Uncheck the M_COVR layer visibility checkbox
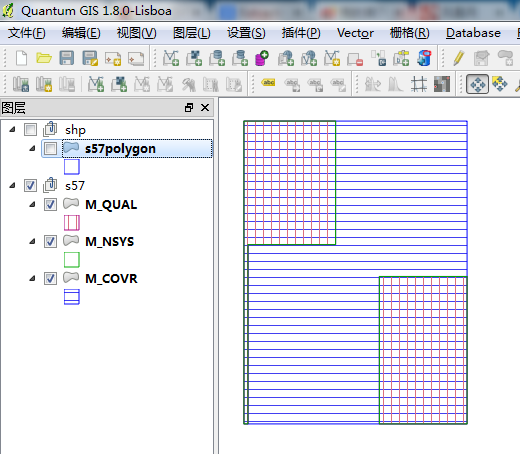The image size is (520, 454). [x=50, y=278]
